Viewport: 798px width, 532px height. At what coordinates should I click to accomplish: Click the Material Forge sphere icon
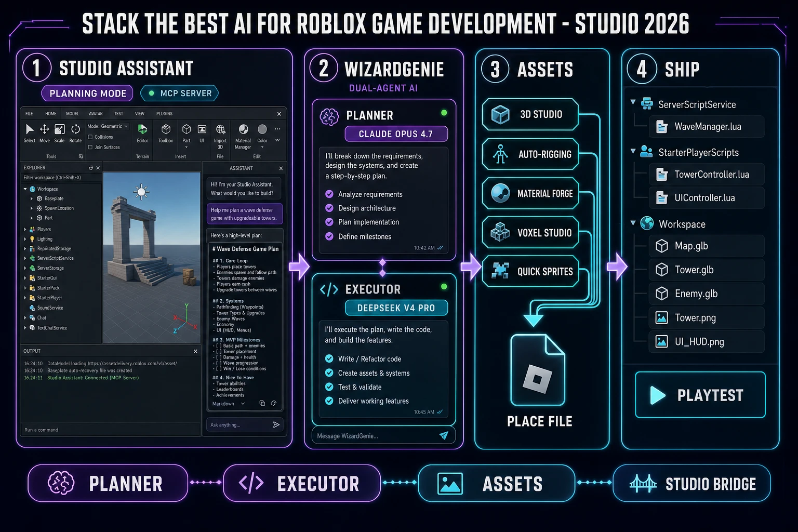(x=500, y=193)
